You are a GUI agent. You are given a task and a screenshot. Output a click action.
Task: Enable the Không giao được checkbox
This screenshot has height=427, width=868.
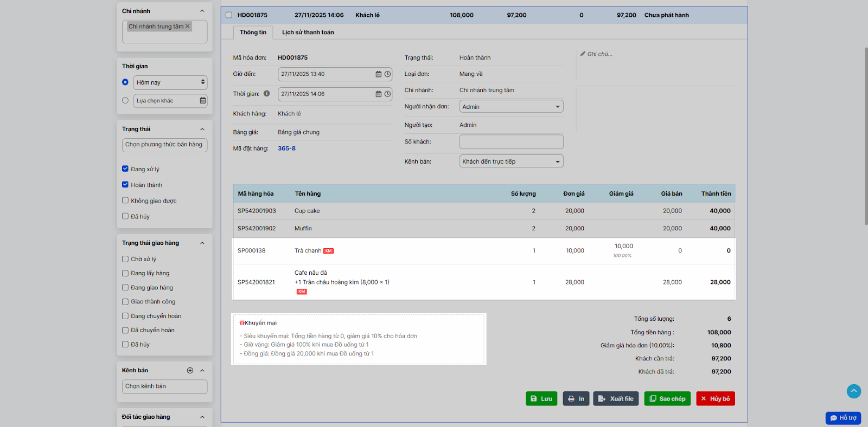tap(125, 200)
